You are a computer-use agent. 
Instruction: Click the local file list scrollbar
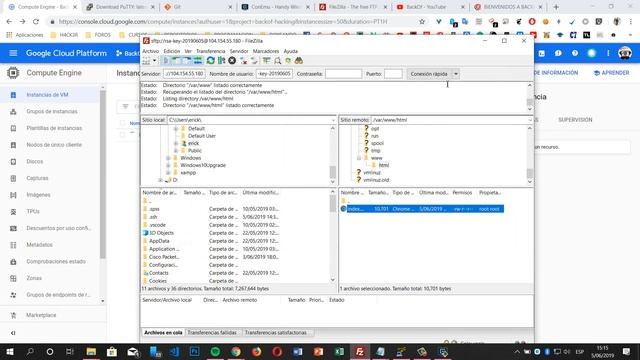click(333, 236)
